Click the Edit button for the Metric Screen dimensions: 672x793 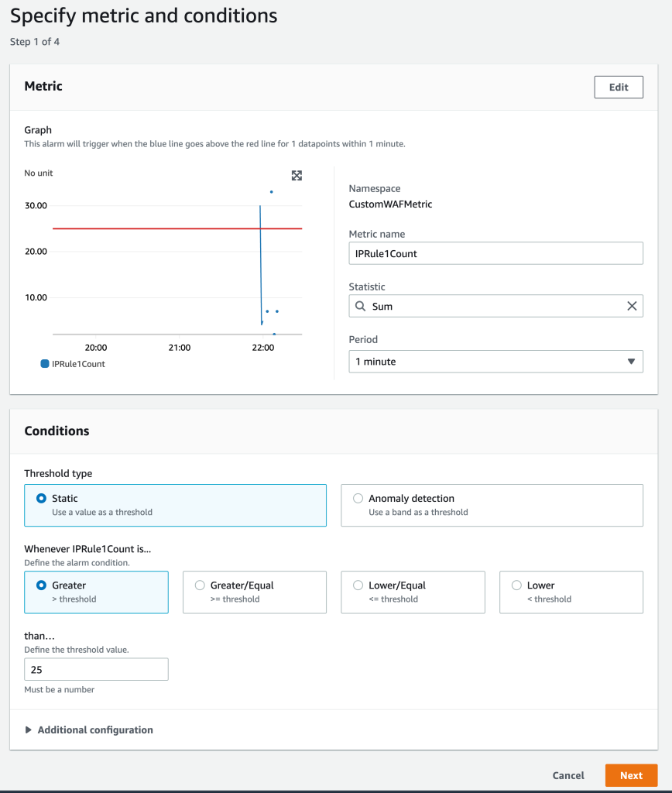pos(618,87)
